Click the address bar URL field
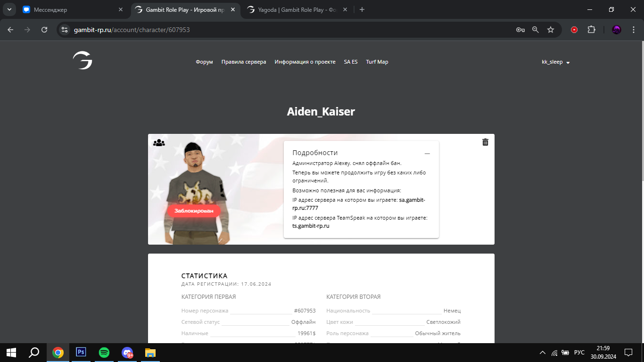This screenshot has width=644, height=362. pyautogui.click(x=283, y=30)
